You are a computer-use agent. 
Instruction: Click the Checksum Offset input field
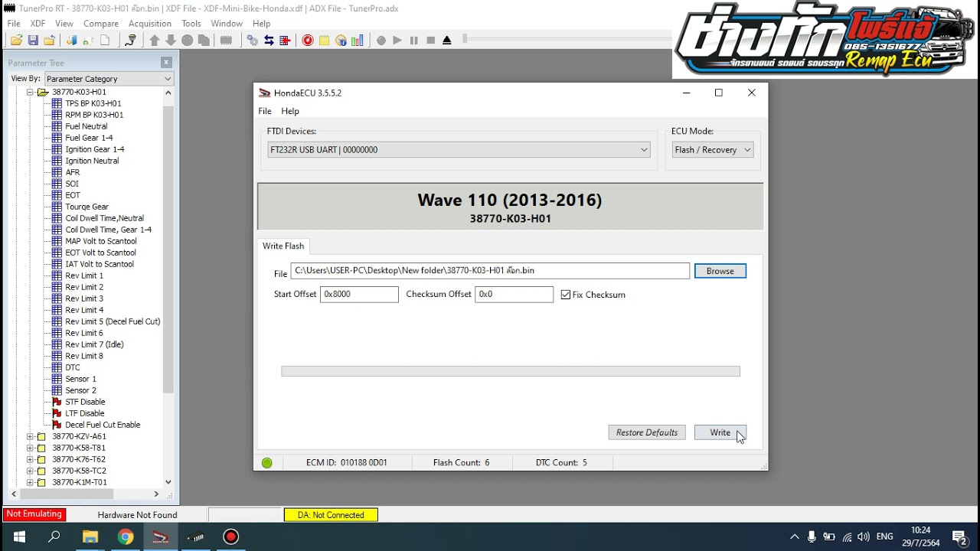[514, 295]
